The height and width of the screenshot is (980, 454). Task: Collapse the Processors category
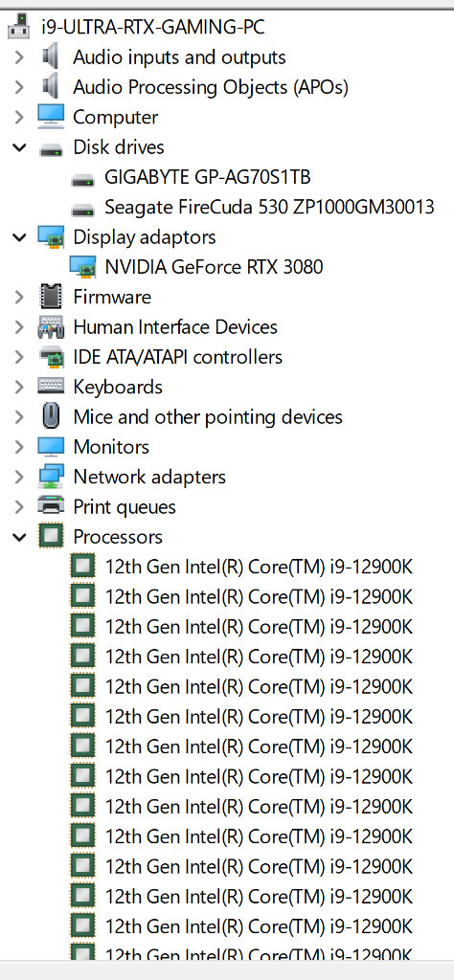pos(19,537)
